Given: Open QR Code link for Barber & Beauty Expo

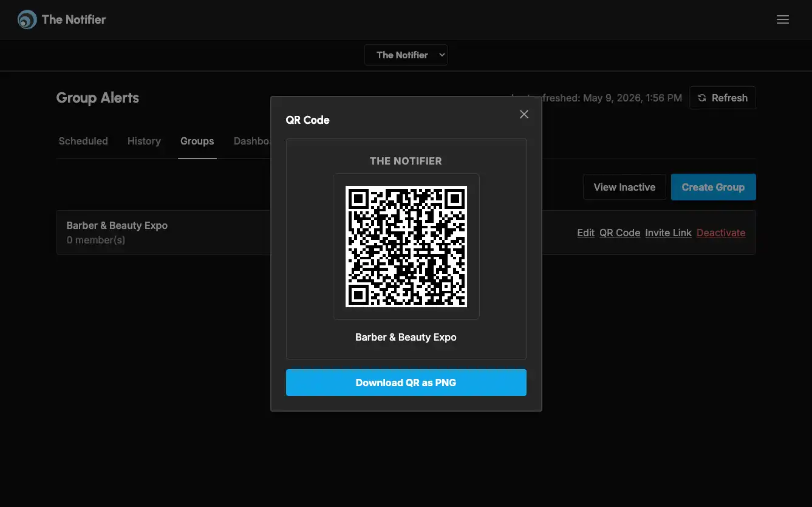Looking at the screenshot, I should click(619, 233).
